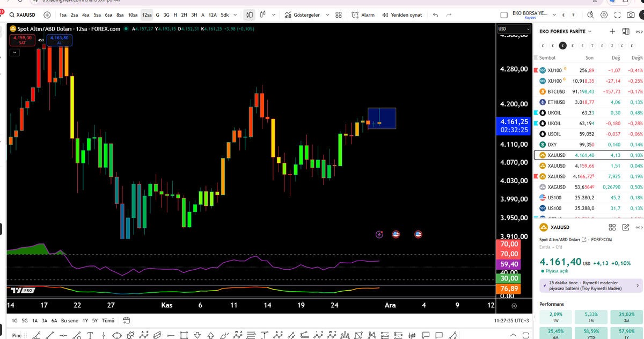Select Tümü date range
The width and height of the screenshot is (644, 339).
108,321
